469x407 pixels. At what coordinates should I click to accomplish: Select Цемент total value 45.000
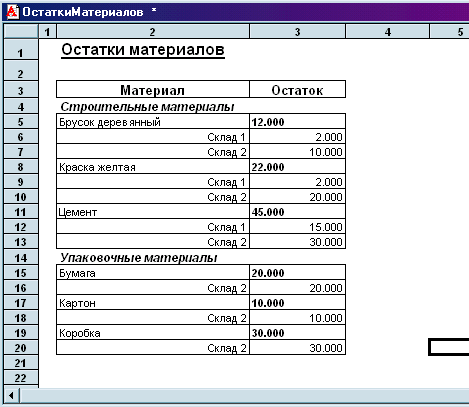[297, 212]
